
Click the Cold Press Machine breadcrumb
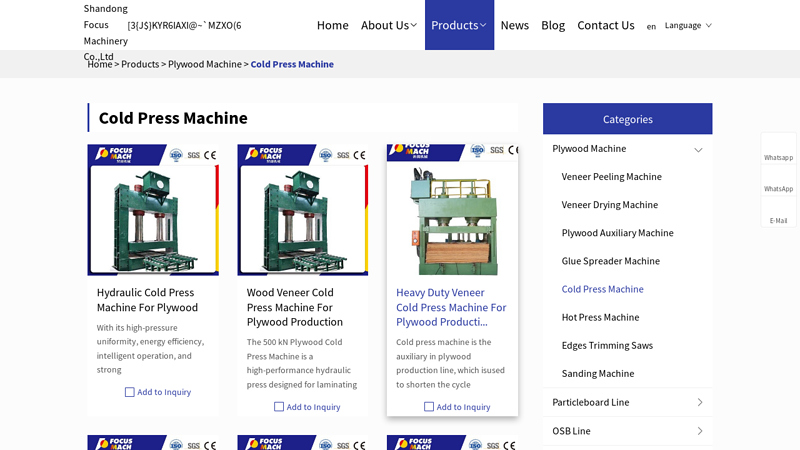tap(292, 64)
